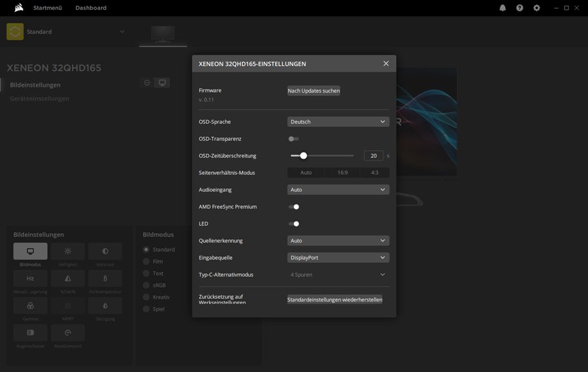Choose Auto aspect ratio mode

pyautogui.click(x=306, y=173)
